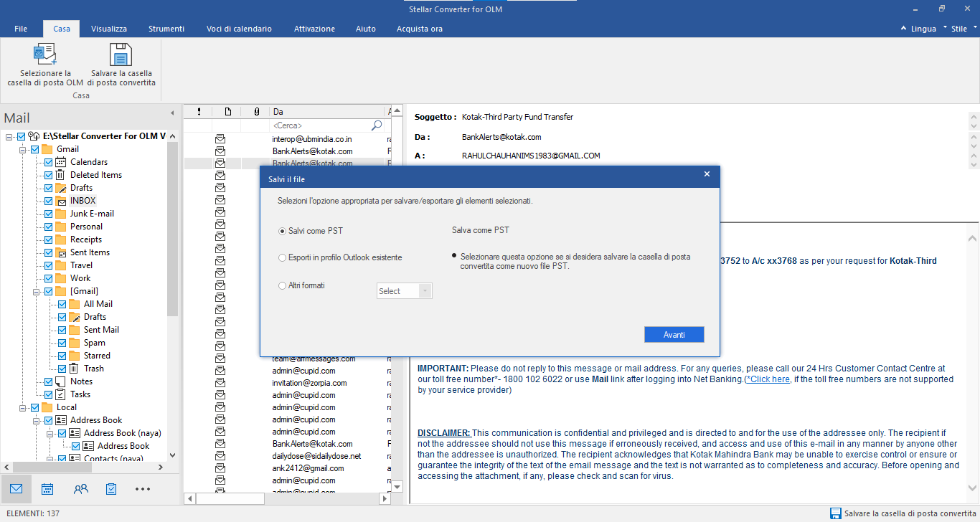Click the Selezionare la casella di posta OLM icon
The width and height of the screenshot is (980, 522).
[x=44, y=54]
